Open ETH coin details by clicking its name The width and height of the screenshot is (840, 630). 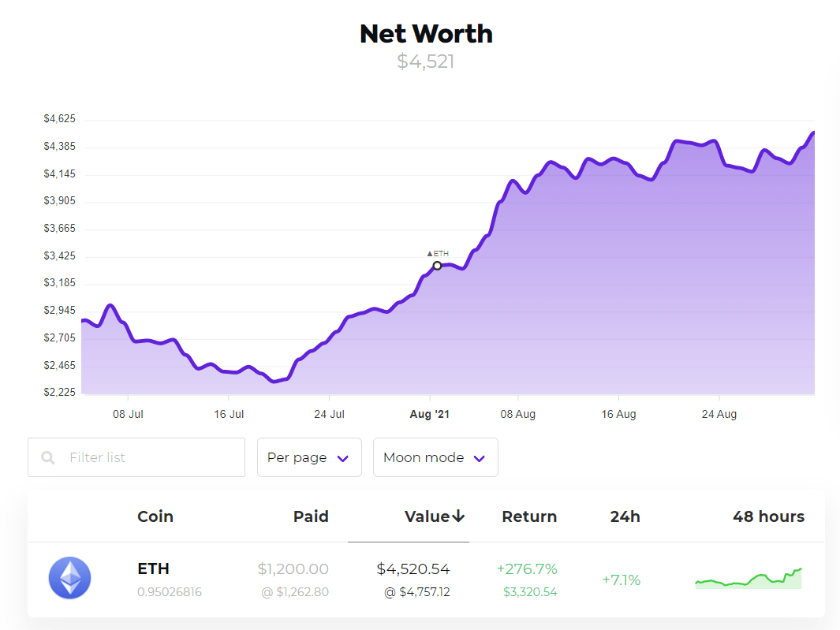(153, 568)
